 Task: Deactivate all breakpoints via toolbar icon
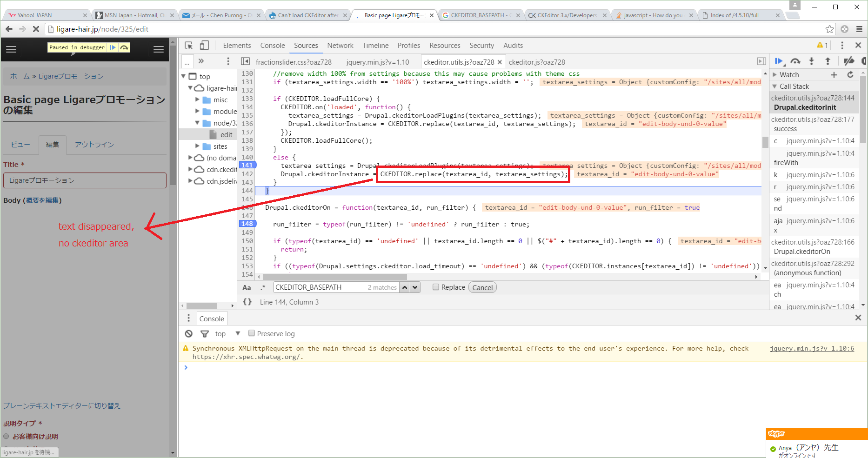849,61
